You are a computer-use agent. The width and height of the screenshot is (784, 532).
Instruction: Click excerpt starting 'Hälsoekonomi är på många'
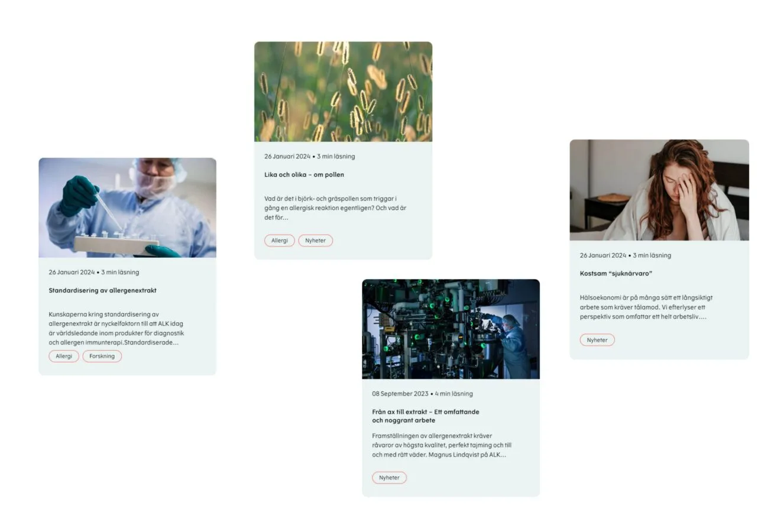click(646, 307)
